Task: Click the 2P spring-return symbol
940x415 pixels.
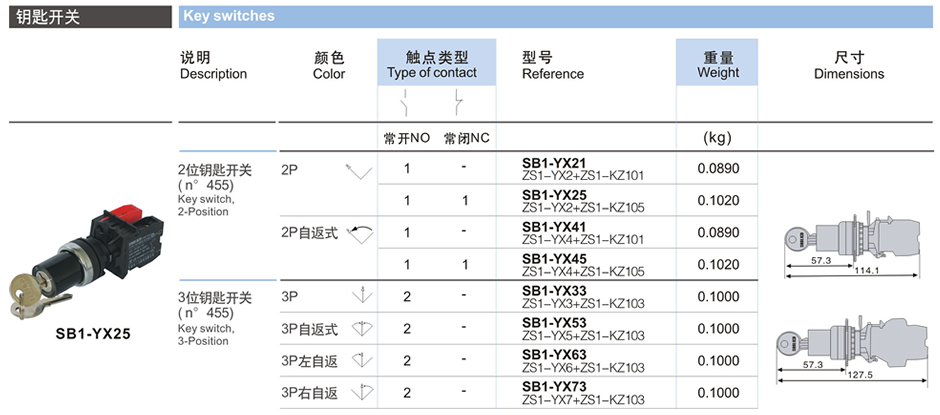Action: click(359, 234)
